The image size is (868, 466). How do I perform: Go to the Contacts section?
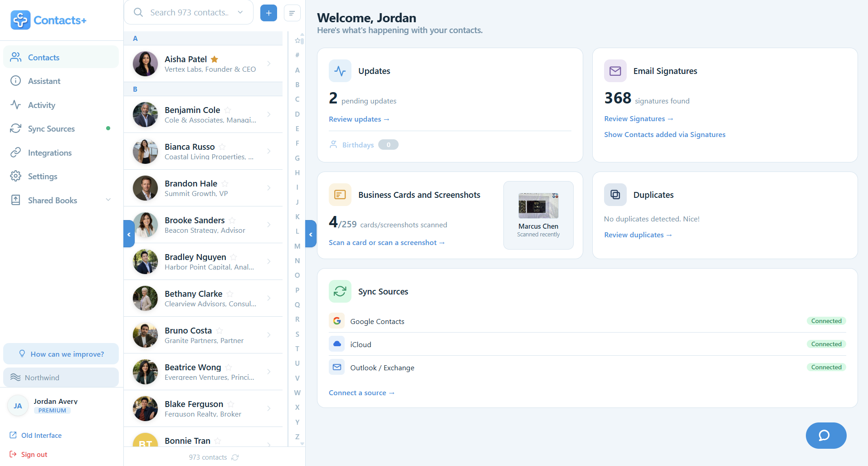61,57
